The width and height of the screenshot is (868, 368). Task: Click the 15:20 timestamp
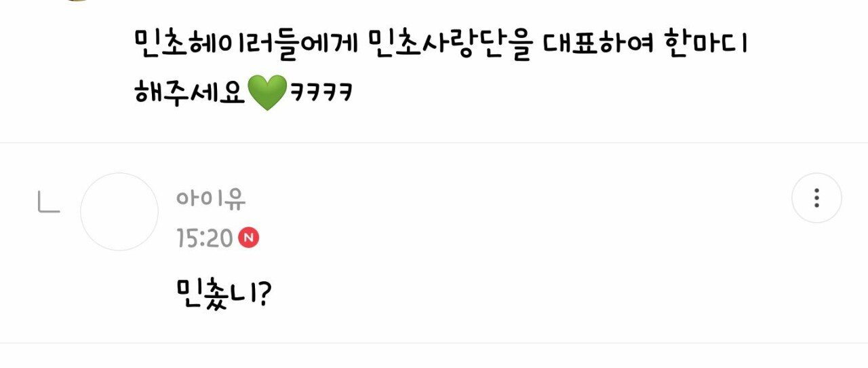pyautogui.click(x=205, y=238)
